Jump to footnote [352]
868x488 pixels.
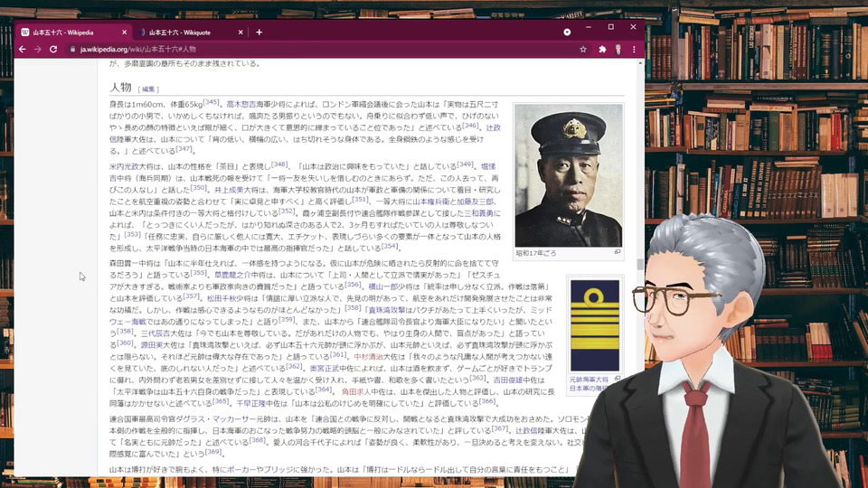click(x=287, y=211)
